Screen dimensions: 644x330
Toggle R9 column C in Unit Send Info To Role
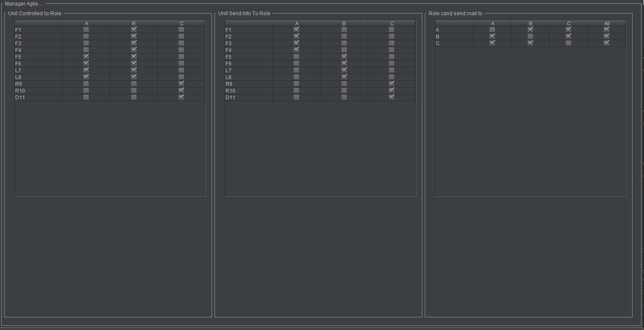click(x=392, y=84)
